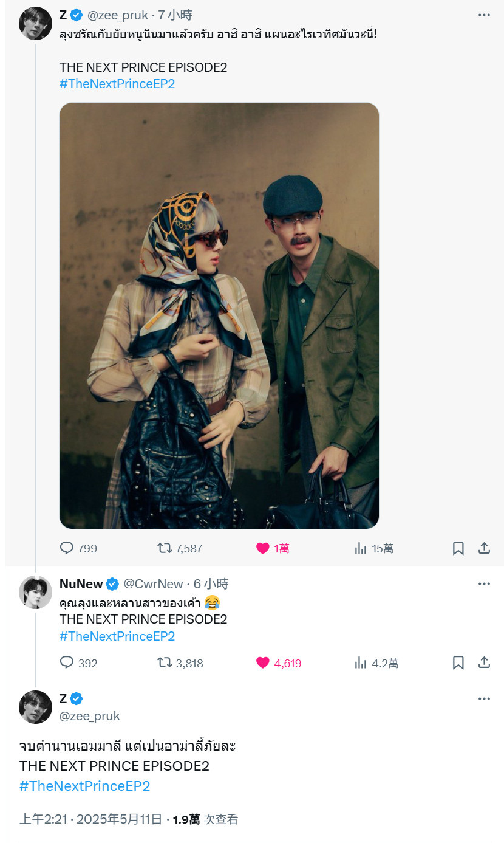Open the #TheNextPrinceEP2 hashtag in top tweet
The image size is (504, 843).
[x=117, y=84]
